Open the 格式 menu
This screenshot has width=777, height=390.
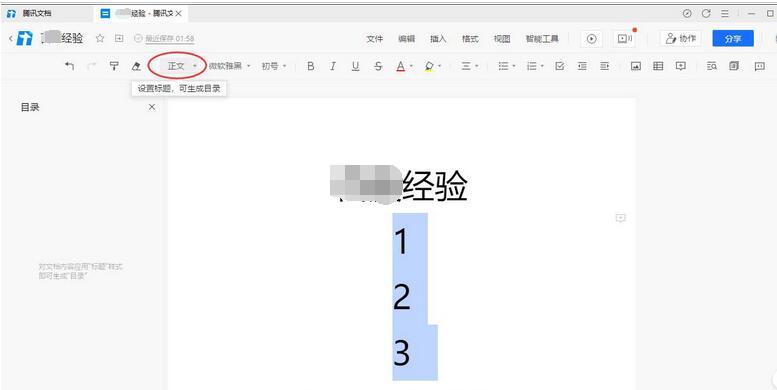(470, 39)
